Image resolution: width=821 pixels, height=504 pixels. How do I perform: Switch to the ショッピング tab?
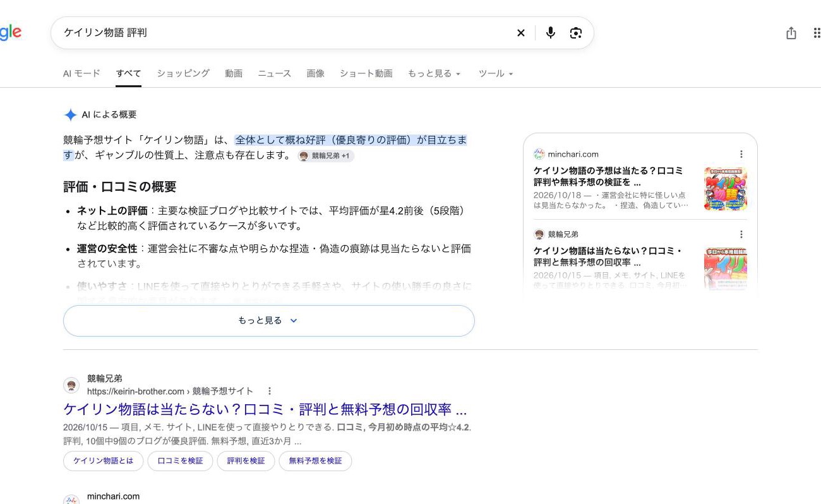pos(183,73)
